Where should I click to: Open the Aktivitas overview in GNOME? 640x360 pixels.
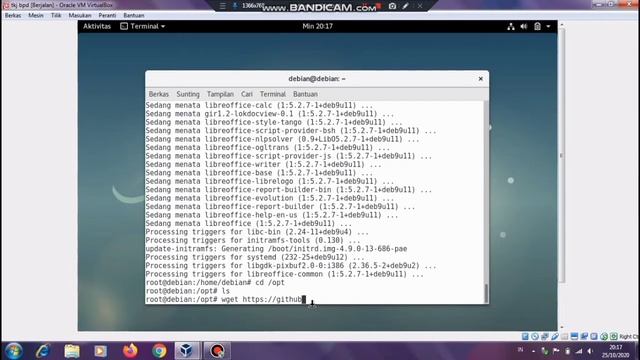click(97, 26)
